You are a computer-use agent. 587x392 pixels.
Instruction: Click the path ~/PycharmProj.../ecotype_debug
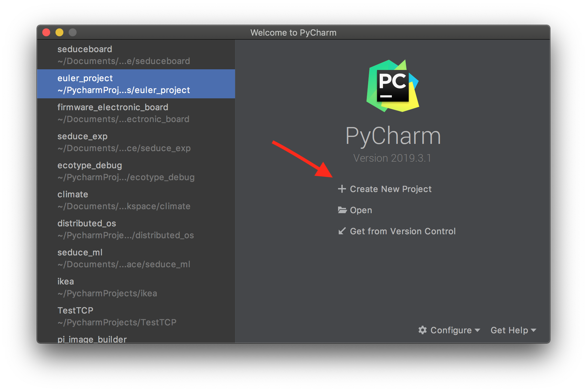[x=126, y=177]
